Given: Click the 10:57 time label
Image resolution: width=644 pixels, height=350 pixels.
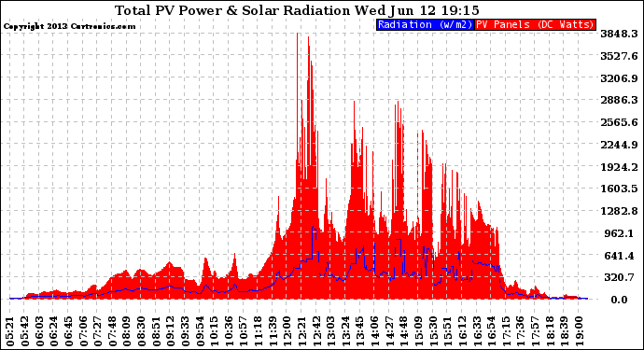Looking at the screenshot, I should coord(244,331).
